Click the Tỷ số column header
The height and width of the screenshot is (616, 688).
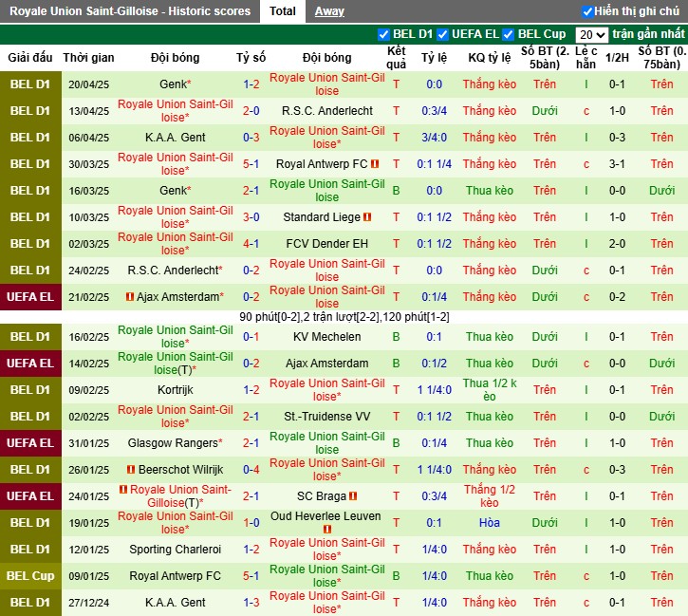point(251,58)
